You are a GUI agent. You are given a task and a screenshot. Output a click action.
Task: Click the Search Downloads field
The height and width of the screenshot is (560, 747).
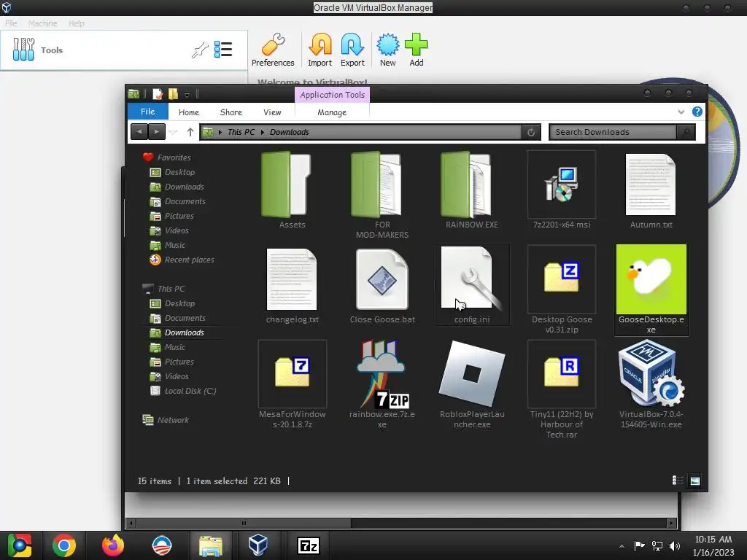point(613,132)
